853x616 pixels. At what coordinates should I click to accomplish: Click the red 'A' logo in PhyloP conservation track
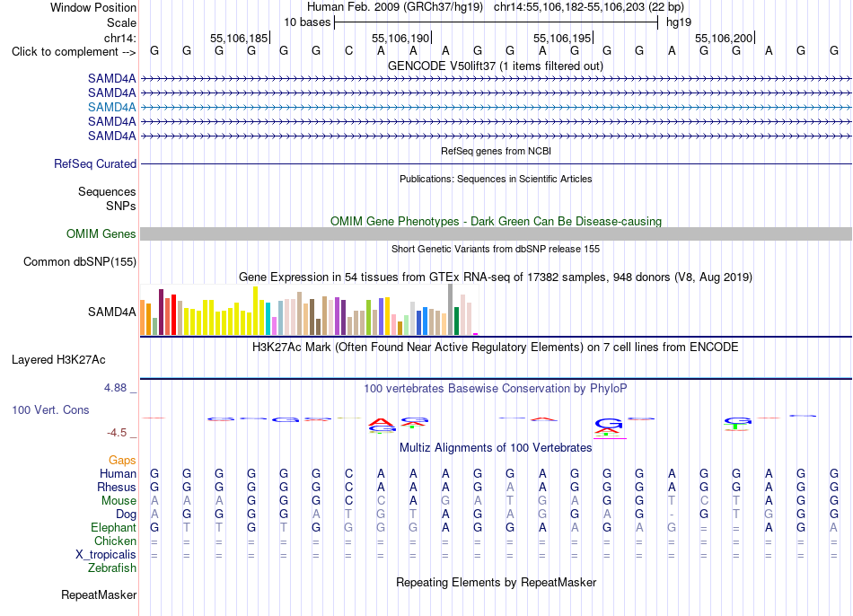click(x=382, y=422)
